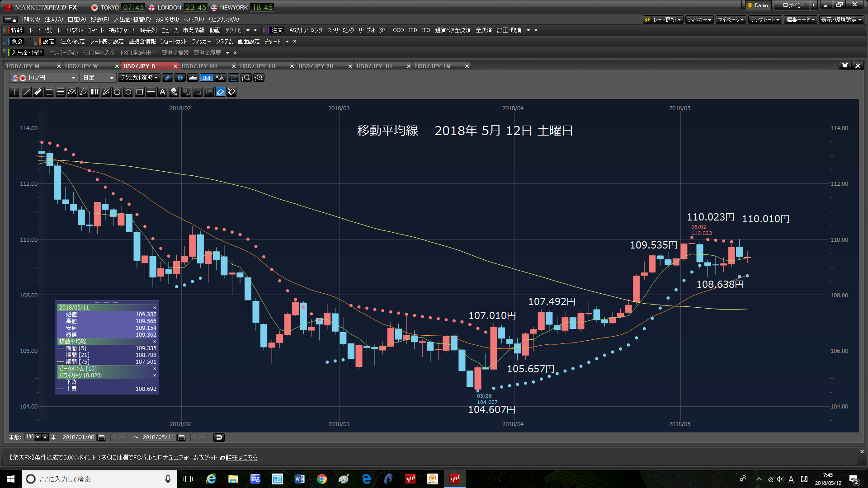Open the end date calendar picker
868x488 pixels.
[182, 437]
